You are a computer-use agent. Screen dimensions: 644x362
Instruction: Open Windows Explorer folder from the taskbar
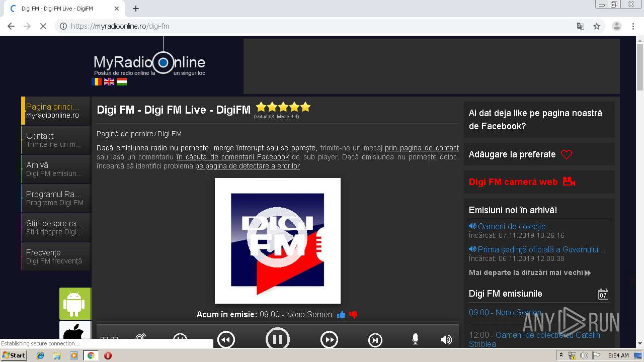tap(57, 355)
